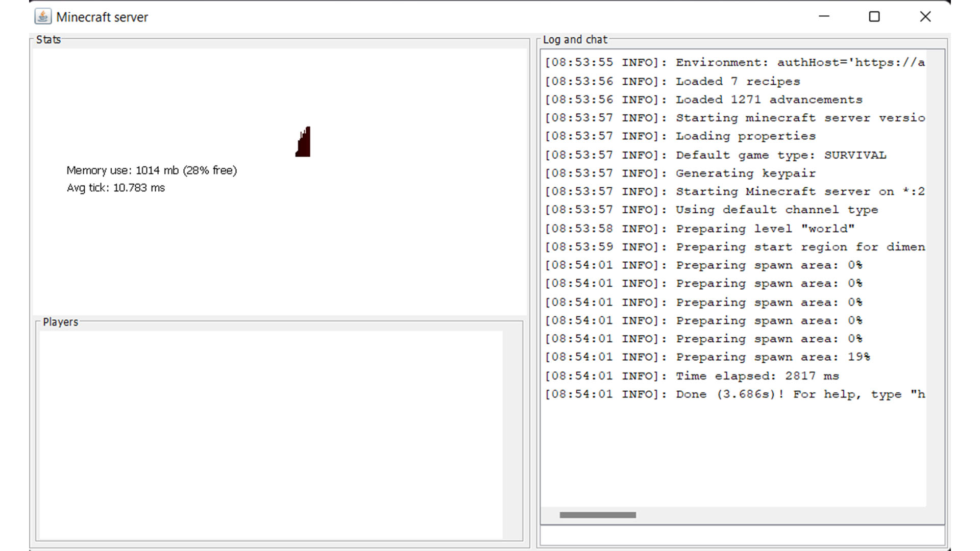Click the log line 'Starting minecraft server versio'
The width and height of the screenshot is (980, 551).
point(734,118)
